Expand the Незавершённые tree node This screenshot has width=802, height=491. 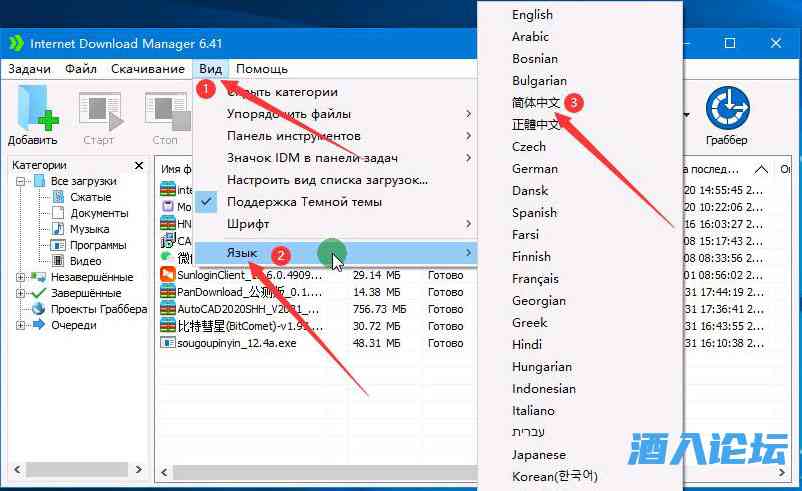tap(20, 277)
